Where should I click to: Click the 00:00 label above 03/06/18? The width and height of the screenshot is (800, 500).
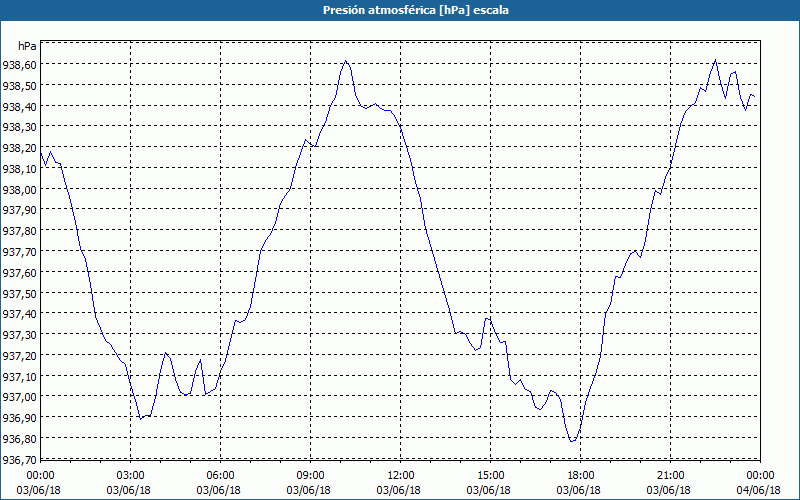pos(40,476)
